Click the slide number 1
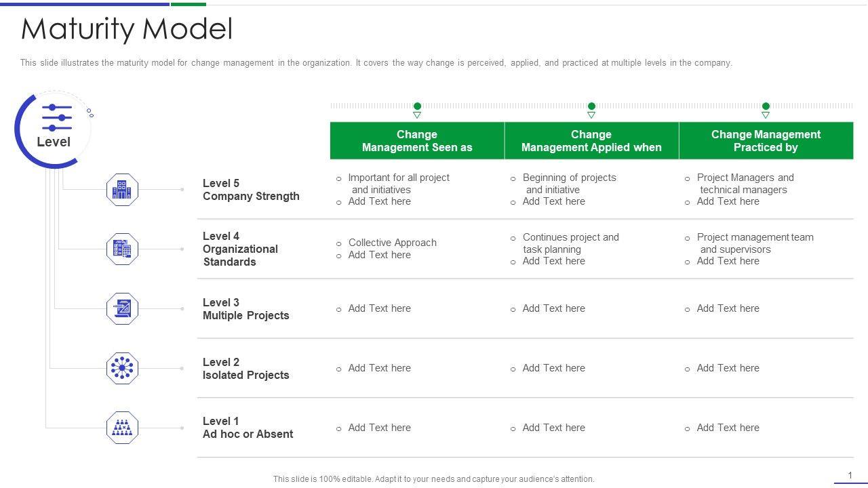 click(x=850, y=475)
